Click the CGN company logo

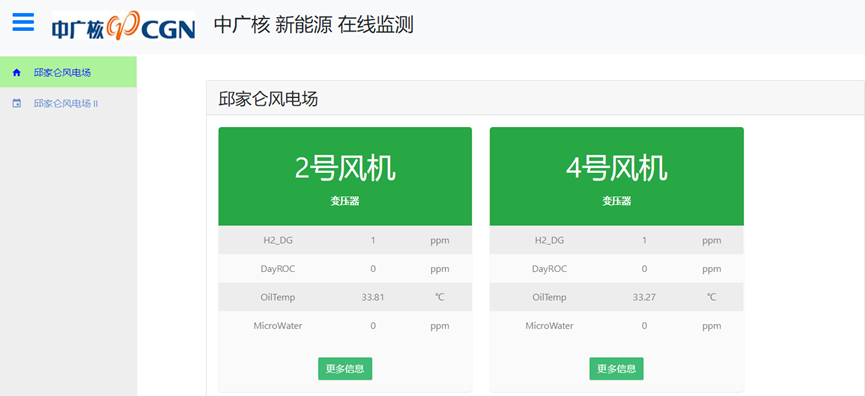pos(124,26)
